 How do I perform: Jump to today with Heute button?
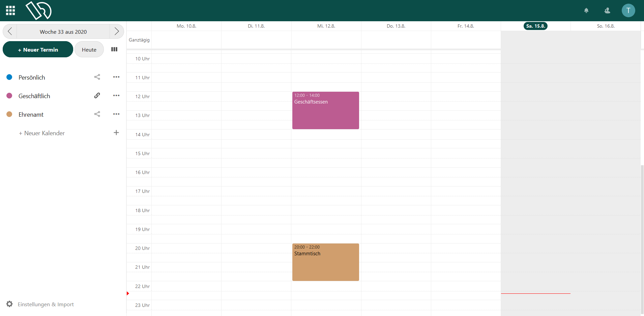pos(89,50)
